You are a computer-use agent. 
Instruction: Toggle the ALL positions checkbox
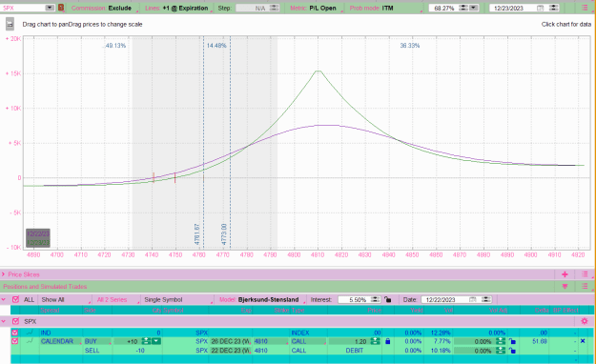pyautogui.click(x=15, y=299)
